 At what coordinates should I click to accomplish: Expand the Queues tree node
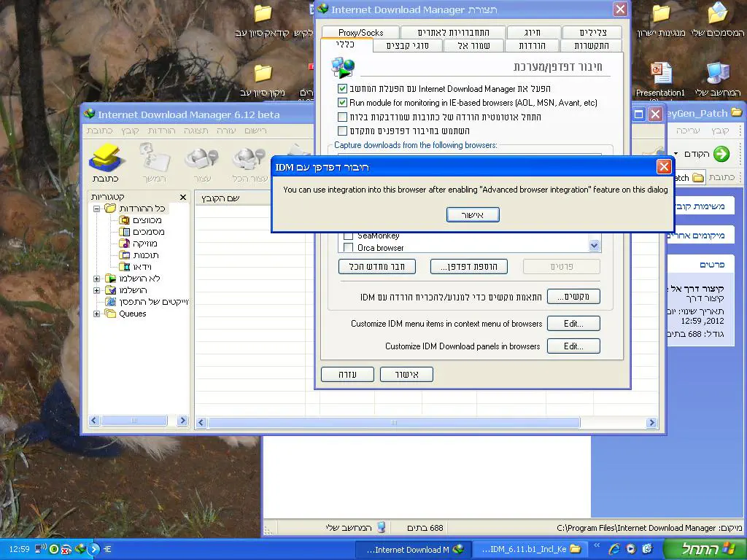pos(97,314)
